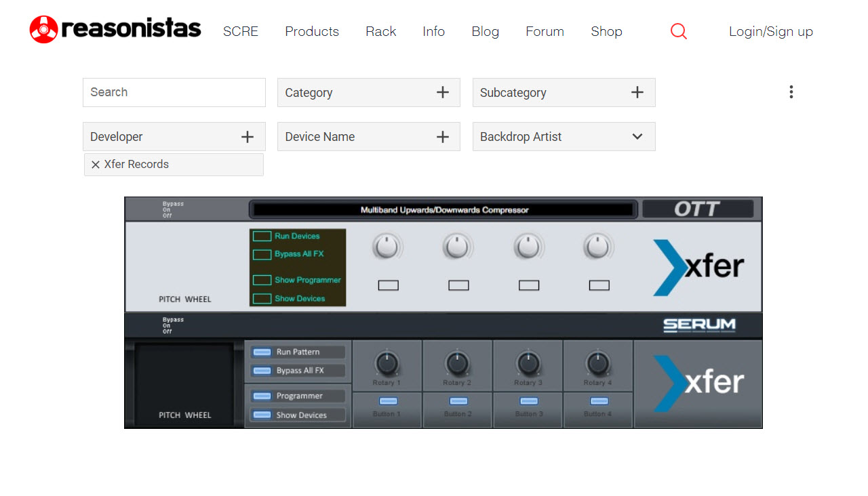Toggle Run Pattern on Serum panel
Viewport: 868px width, 496px height.
262,352
